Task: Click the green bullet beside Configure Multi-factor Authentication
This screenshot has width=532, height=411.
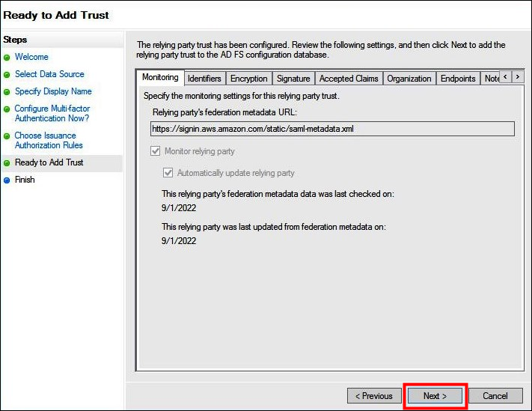Action: point(7,109)
